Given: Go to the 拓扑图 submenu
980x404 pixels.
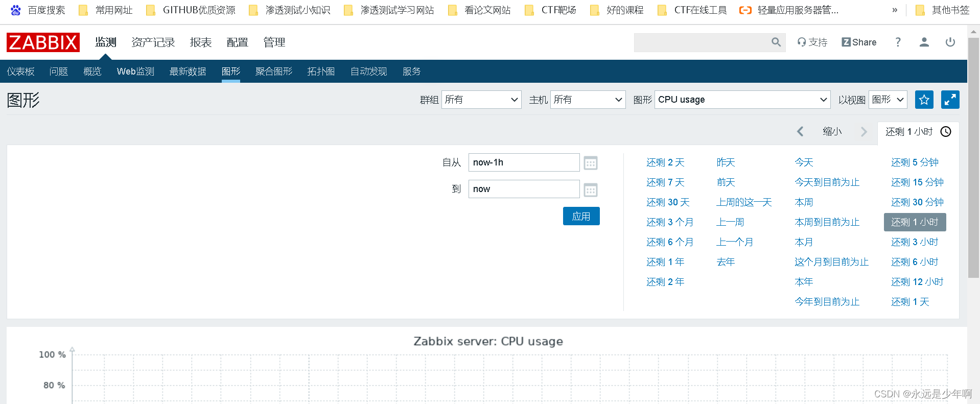Looking at the screenshot, I should tap(321, 72).
